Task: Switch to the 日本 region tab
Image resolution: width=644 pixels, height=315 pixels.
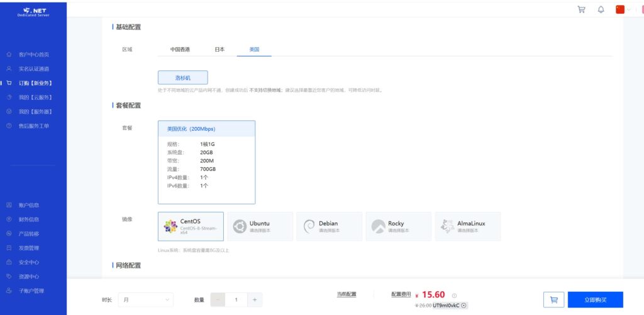Action: [219, 49]
